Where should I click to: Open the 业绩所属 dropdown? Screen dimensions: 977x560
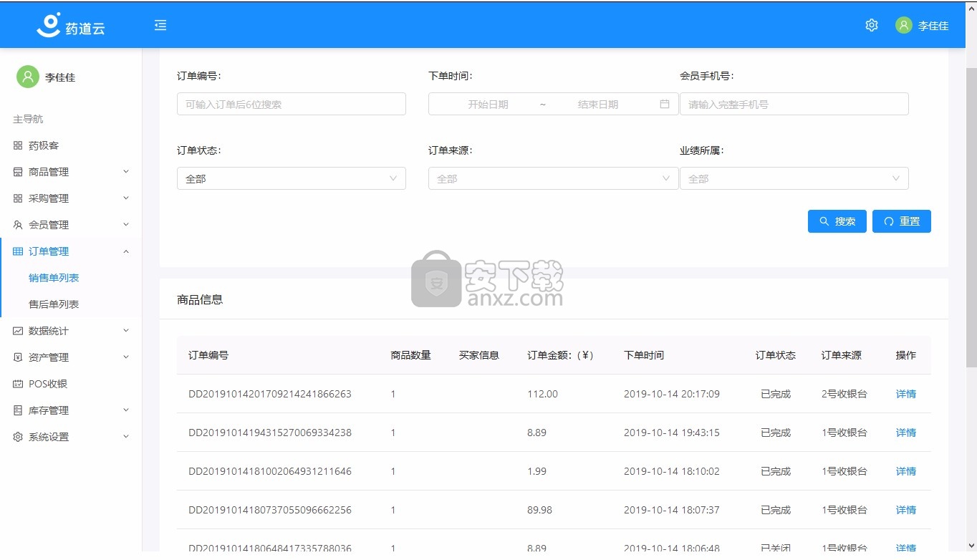point(794,178)
